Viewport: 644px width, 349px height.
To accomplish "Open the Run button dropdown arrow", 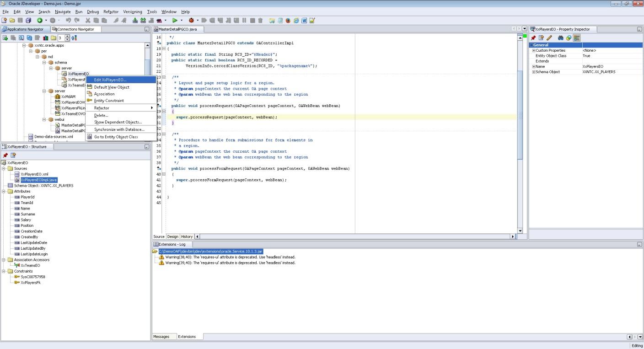I will 182,20.
